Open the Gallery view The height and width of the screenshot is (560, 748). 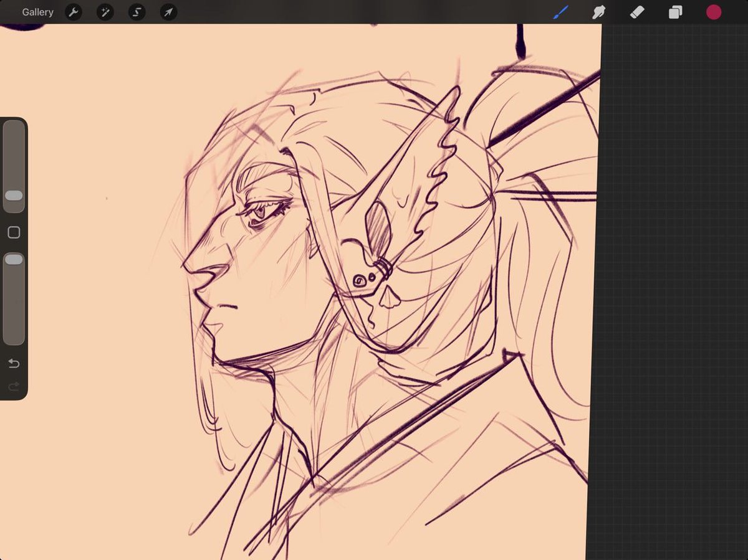[37, 12]
